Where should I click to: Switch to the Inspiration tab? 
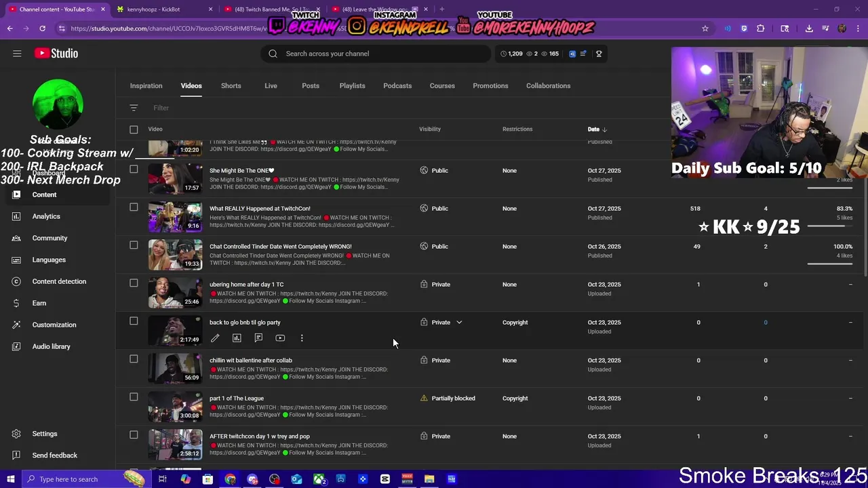pos(146,86)
